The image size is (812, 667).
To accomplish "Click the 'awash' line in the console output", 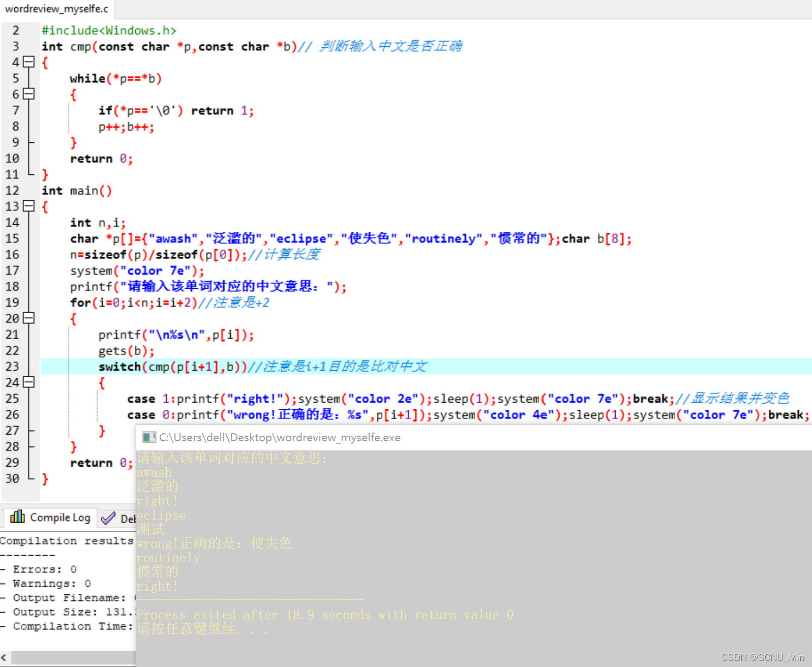I will point(154,472).
